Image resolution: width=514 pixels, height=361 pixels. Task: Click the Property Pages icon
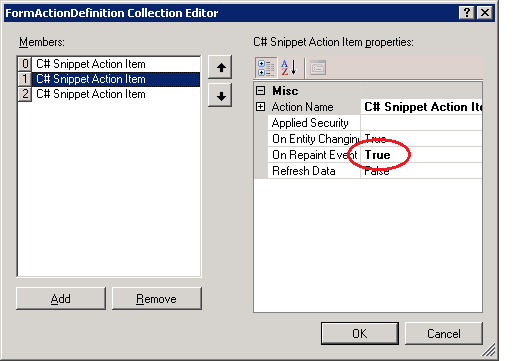click(318, 68)
